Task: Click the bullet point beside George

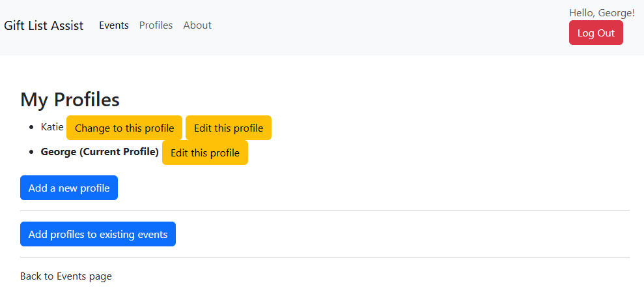Action: coord(33,153)
